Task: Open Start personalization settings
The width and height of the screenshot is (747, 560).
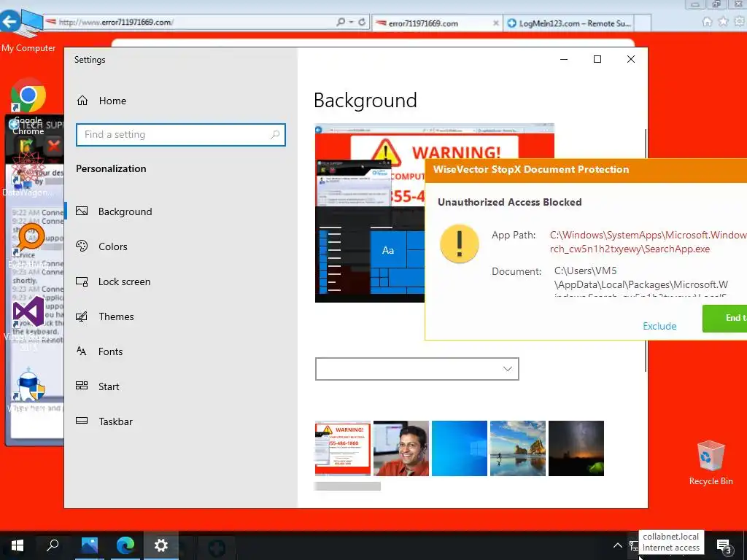Action: click(x=98, y=386)
